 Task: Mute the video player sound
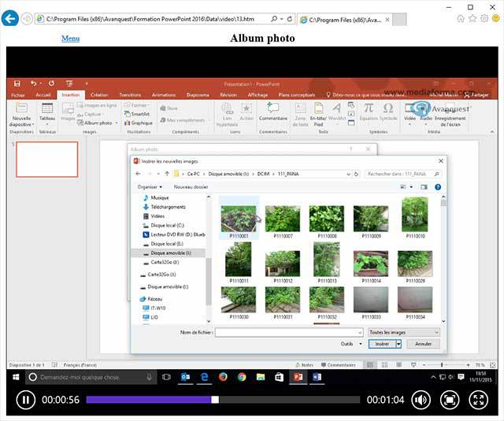(421, 400)
